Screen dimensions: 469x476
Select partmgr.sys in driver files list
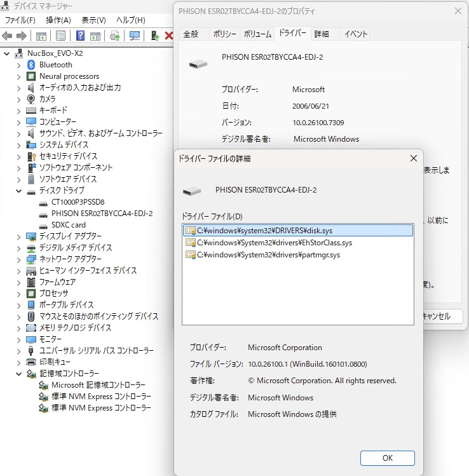[268, 255]
